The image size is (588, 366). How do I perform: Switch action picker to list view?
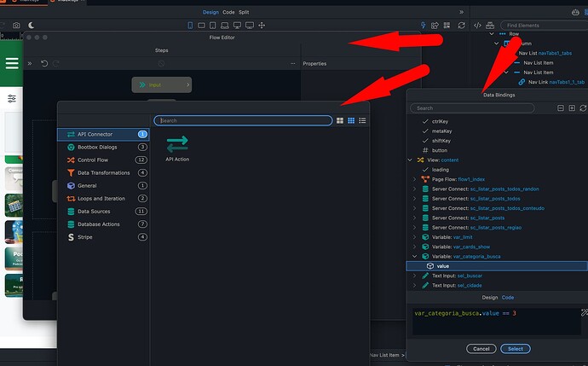362,120
